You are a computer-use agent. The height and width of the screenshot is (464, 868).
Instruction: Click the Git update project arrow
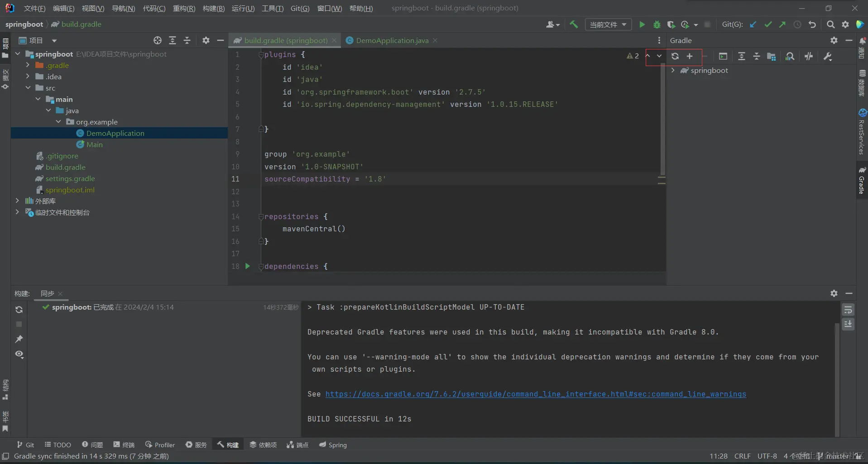pos(753,24)
